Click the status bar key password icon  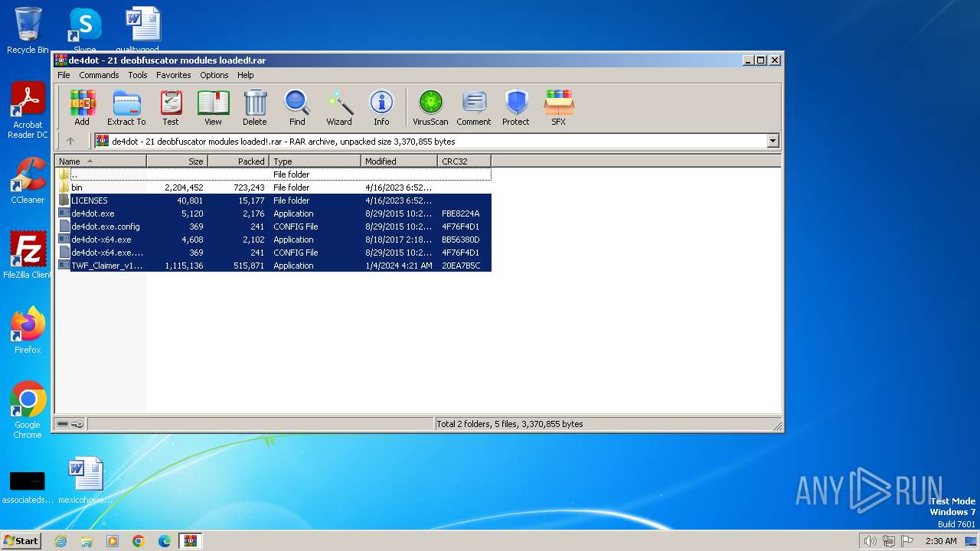point(77,424)
